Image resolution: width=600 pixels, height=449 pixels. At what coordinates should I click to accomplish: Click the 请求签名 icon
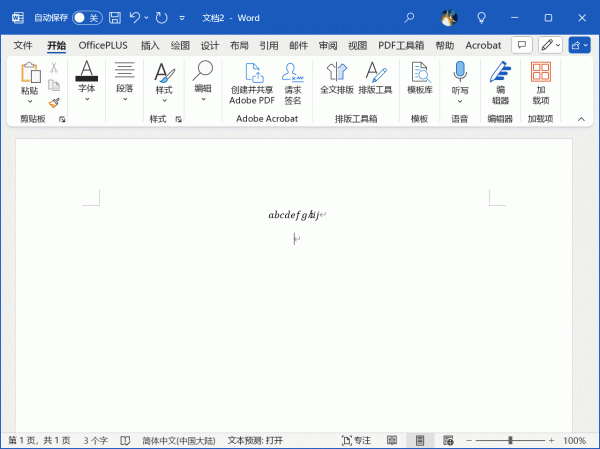point(293,83)
